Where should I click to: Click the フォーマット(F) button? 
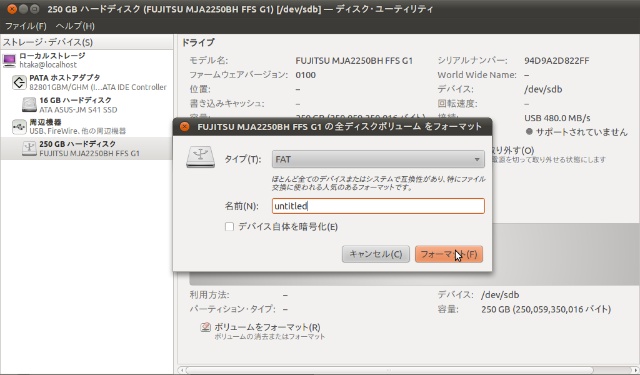coord(449,254)
